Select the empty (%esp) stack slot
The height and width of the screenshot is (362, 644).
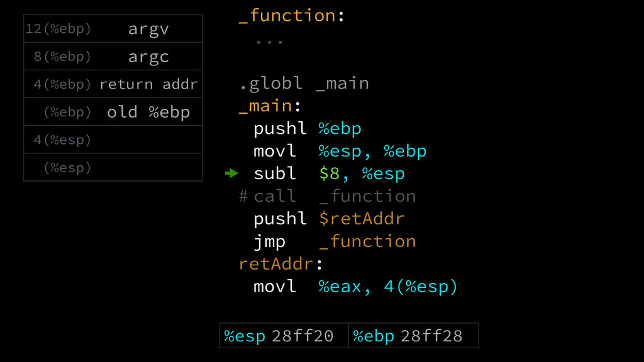coord(113,167)
